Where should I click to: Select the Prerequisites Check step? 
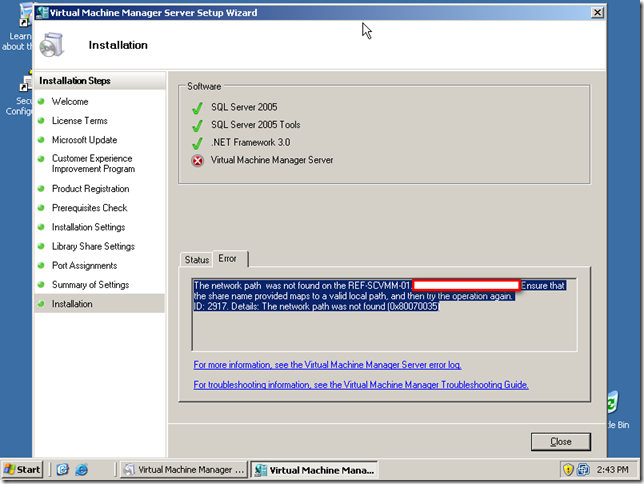[90, 208]
